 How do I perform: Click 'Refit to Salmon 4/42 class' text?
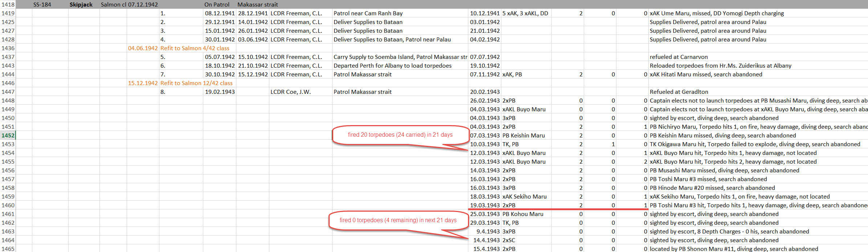coord(195,48)
